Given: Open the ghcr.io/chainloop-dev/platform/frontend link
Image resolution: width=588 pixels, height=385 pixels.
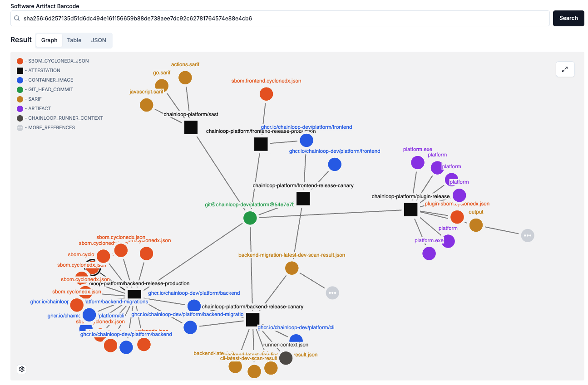Looking at the screenshot, I should (x=307, y=127).
